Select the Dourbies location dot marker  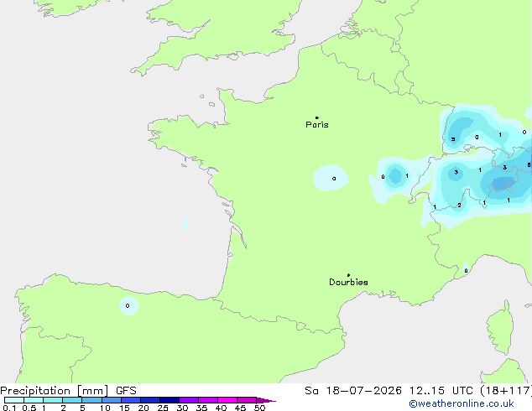coord(348,275)
